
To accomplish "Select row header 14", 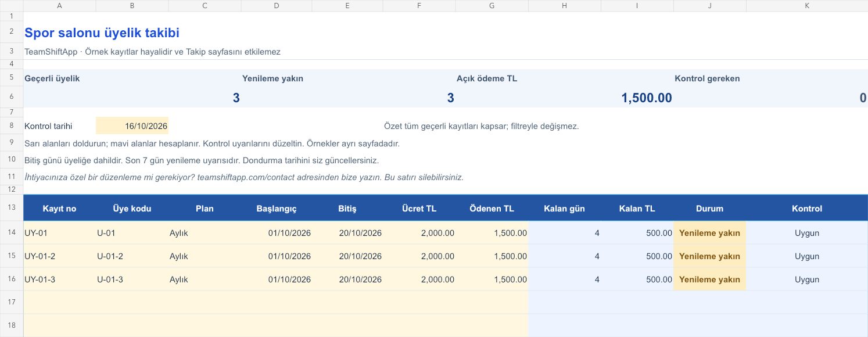I will 12,232.
